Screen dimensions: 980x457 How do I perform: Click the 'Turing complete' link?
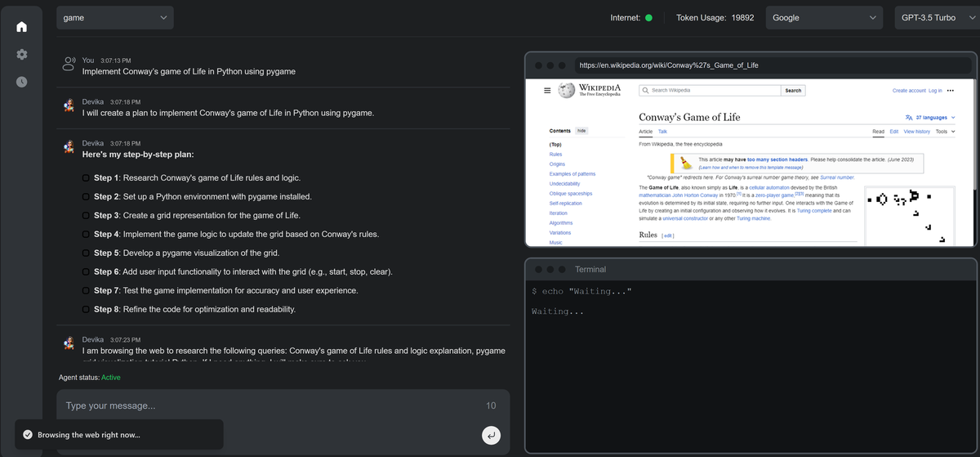[815, 211]
